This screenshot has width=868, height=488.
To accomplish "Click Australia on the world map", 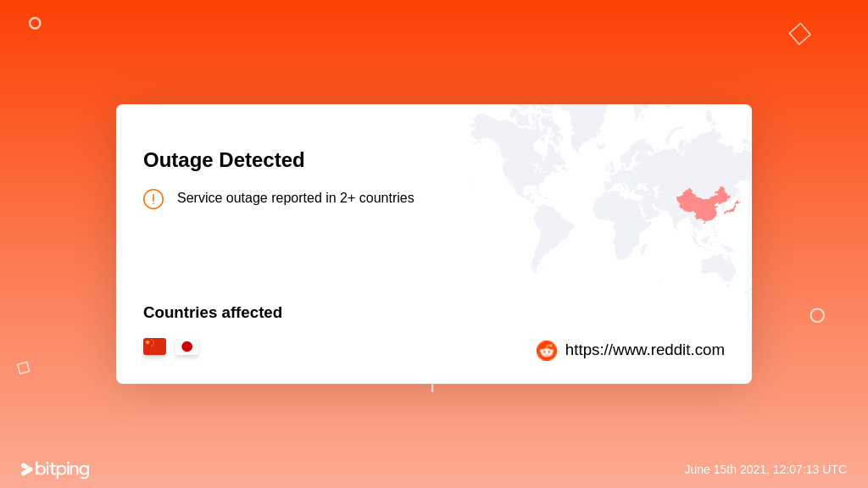I will pos(719,265).
